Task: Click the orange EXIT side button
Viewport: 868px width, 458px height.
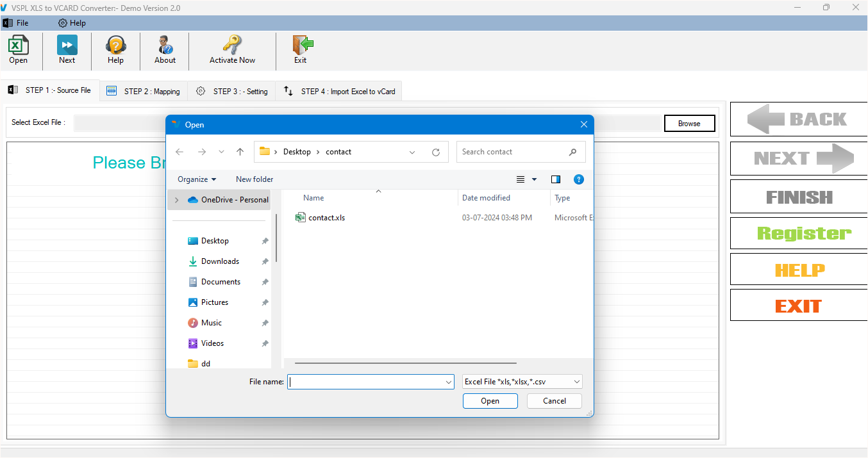Action: 798,306
